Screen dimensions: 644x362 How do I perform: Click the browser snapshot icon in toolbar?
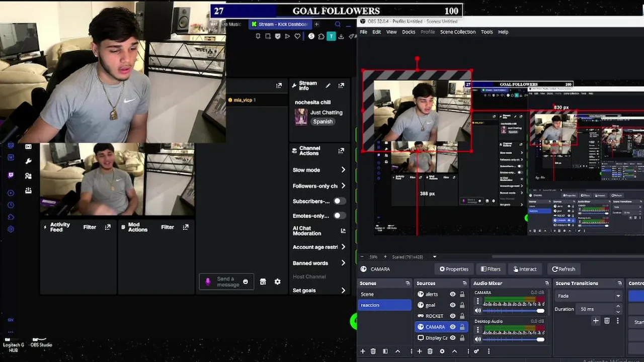(x=268, y=36)
